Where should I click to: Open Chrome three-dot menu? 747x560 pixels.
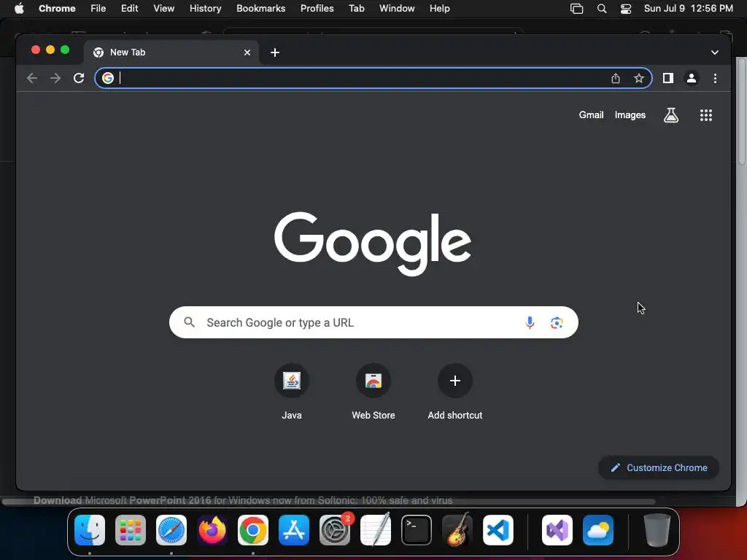click(x=715, y=78)
